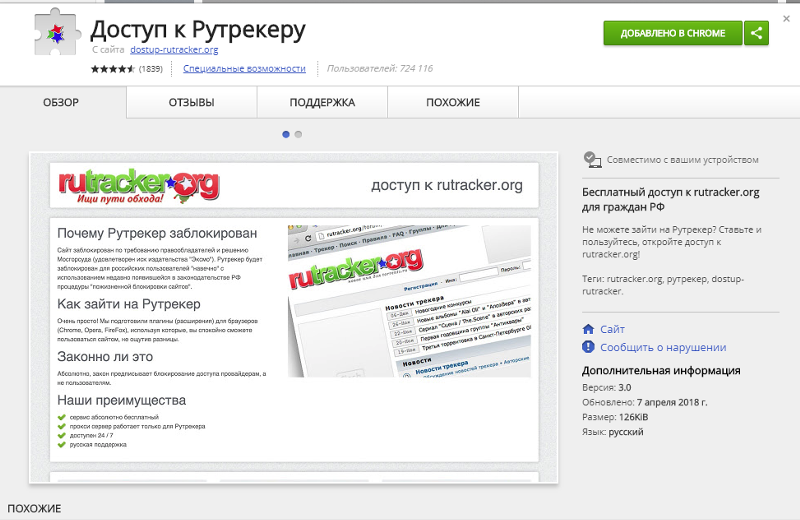Click the green checkmark beside 'доступен 24 / 7'
This screenshot has height=520, width=800.
pos(62,435)
